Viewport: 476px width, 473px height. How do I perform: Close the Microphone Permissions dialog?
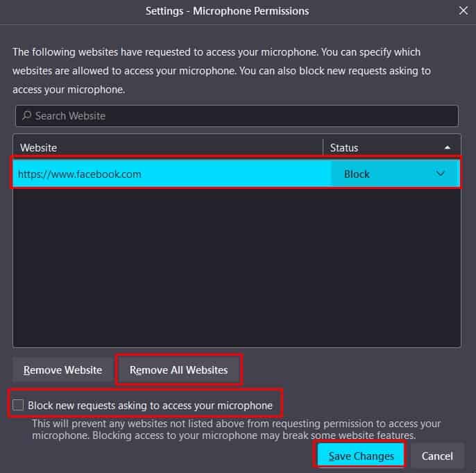[x=463, y=10]
